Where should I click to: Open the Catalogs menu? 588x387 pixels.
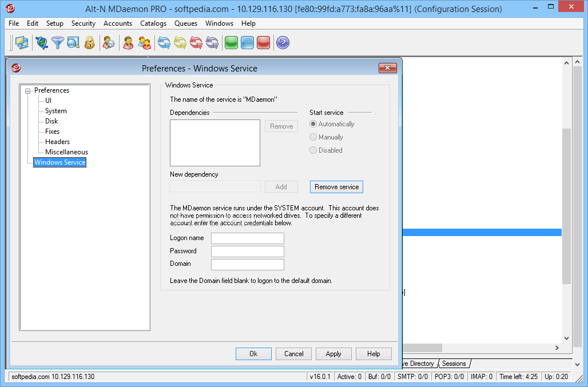click(153, 23)
